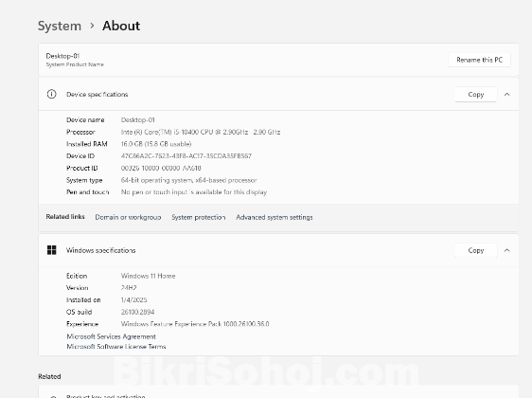Select the Pen and touch value

click(194, 192)
